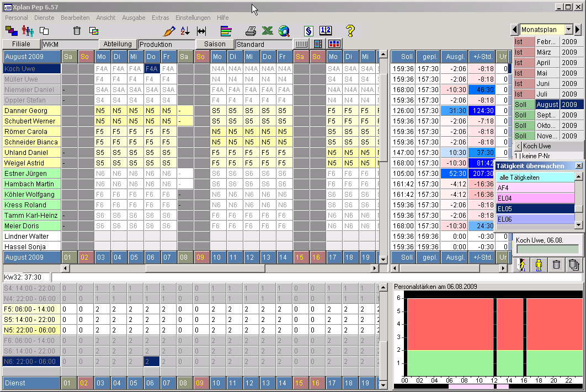Export to Excel via green X icon
The width and height of the screenshot is (586, 392).
coord(267,31)
